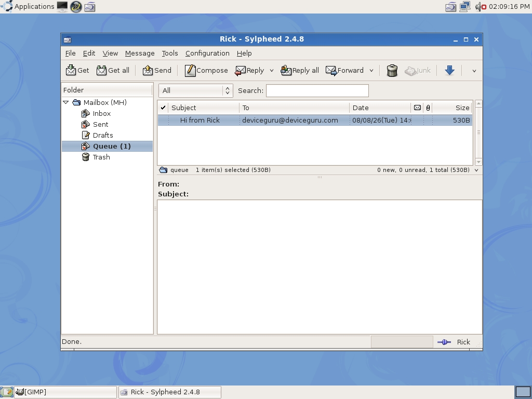Send queued messages with Send icon
The image size is (532, 399).
pyautogui.click(x=148, y=70)
